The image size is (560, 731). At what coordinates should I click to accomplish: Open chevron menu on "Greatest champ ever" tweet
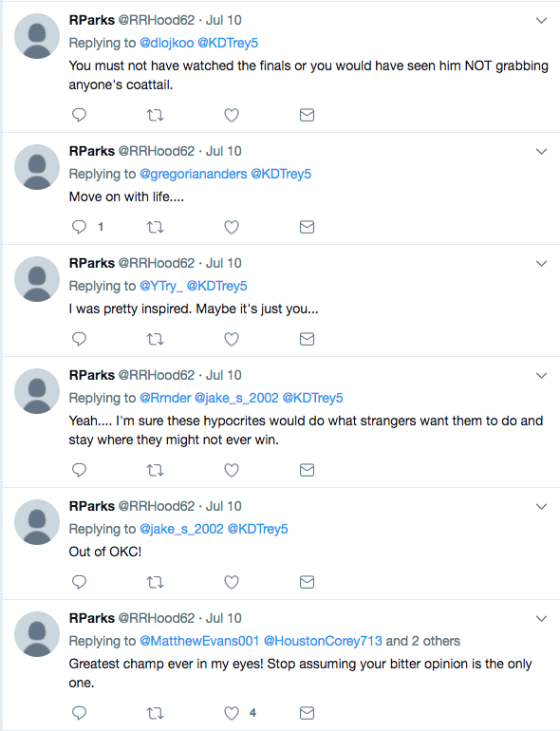541,619
